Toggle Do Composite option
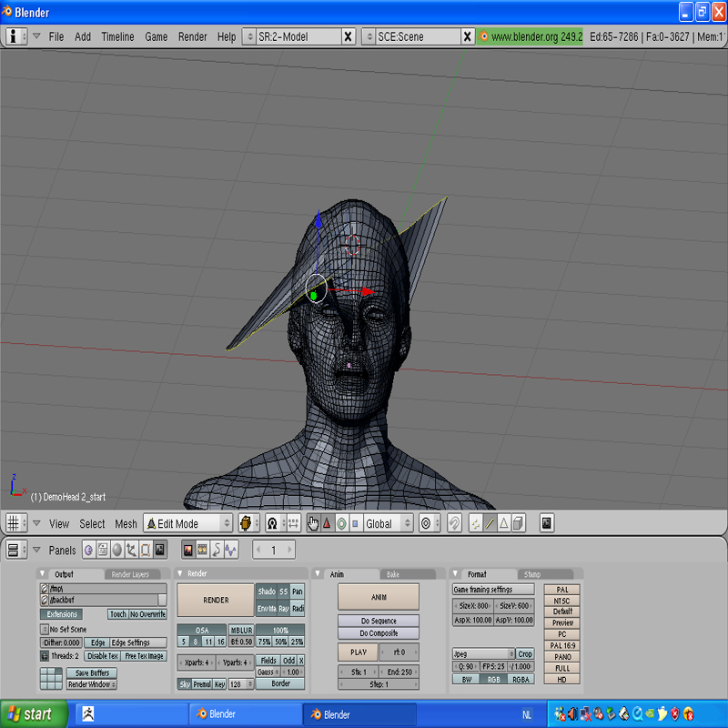Screen dimensions: 728x728 tap(379, 633)
